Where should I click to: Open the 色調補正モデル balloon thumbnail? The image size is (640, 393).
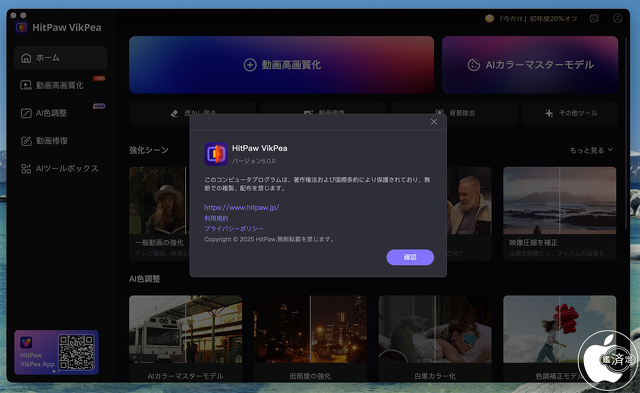click(560, 329)
